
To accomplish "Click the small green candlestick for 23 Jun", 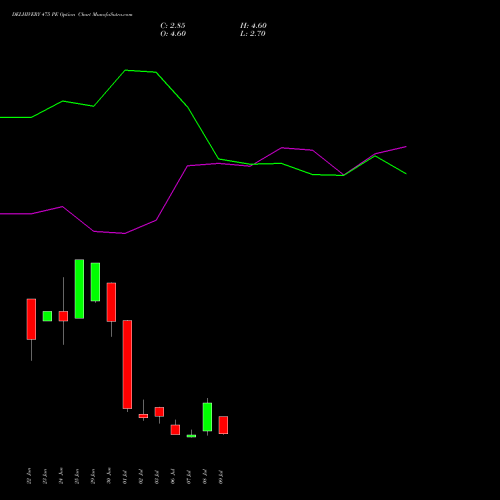I will pyautogui.click(x=47, y=316).
